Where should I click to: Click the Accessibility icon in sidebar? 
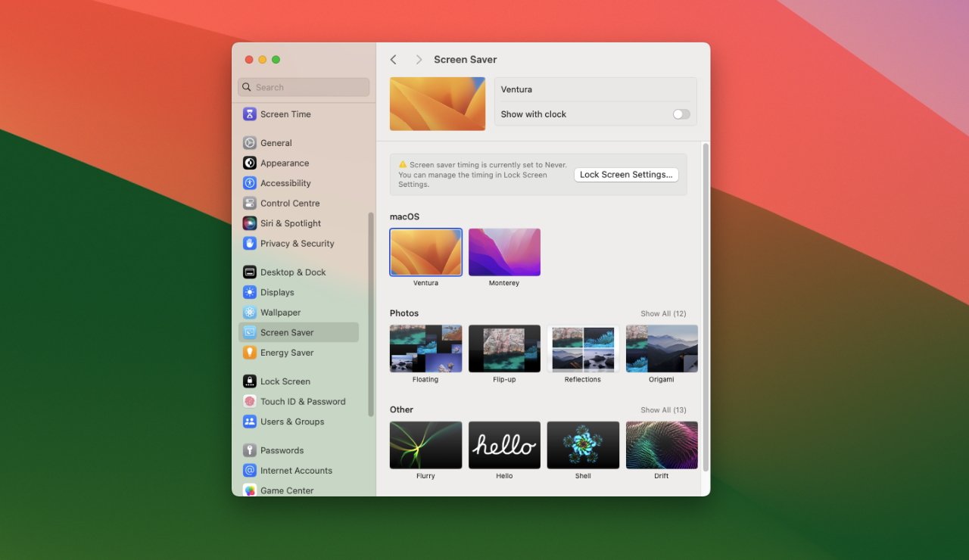(250, 183)
